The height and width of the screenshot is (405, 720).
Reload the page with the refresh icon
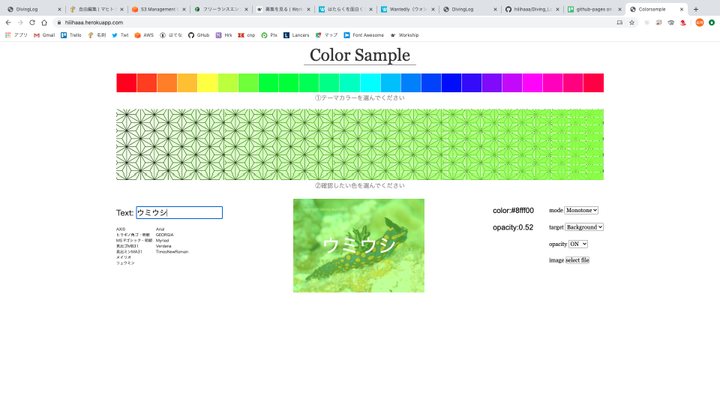coord(32,22)
